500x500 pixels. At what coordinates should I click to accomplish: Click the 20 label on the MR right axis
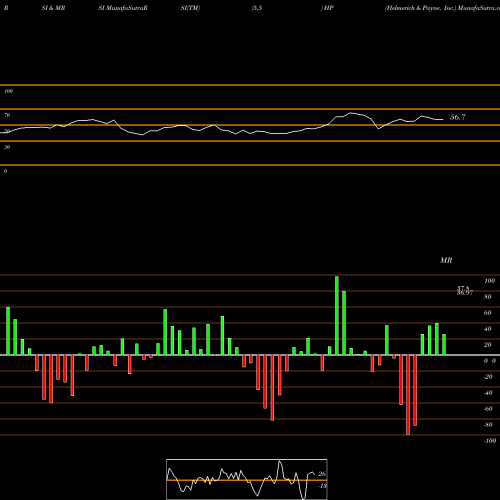click(x=488, y=345)
